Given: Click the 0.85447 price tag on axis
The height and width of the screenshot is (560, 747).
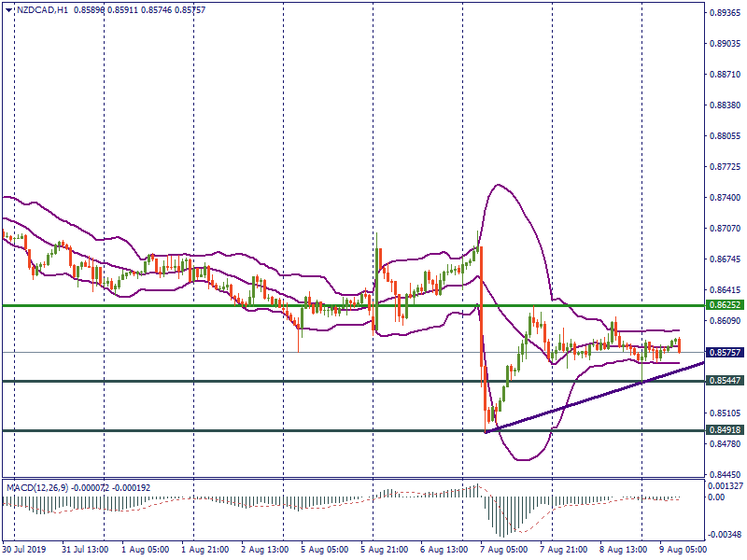Looking at the screenshot, I should [x=724, y=381].
